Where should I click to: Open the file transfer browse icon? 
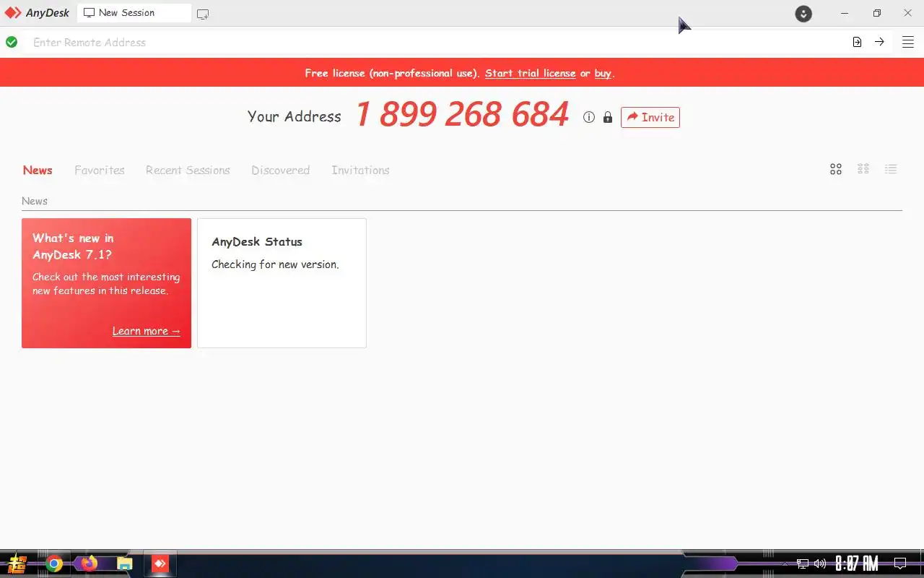coord(857,42)
